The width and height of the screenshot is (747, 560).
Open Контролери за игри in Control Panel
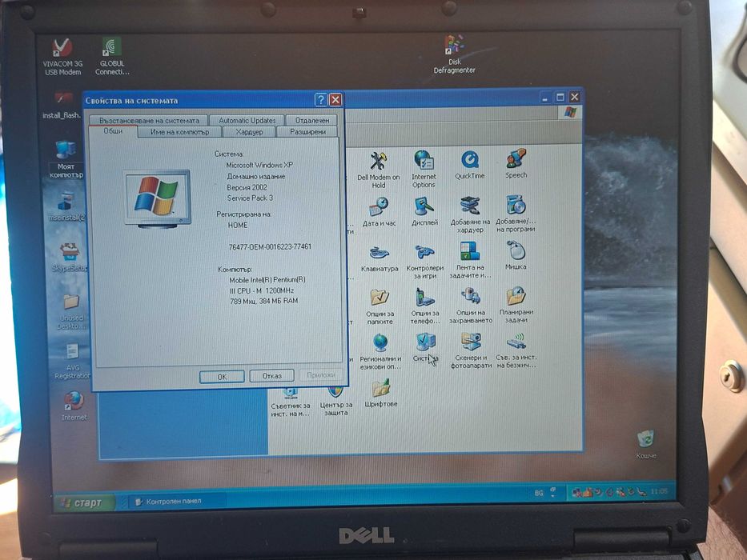tap(424, 261)
